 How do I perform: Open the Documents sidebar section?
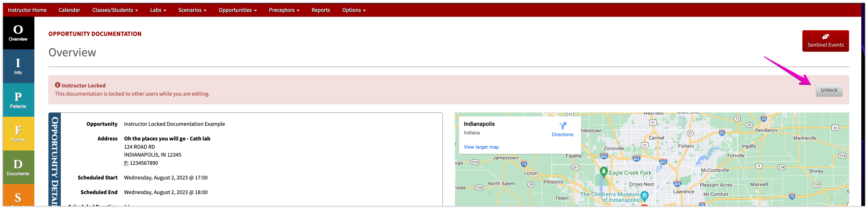tap(18, 168)
